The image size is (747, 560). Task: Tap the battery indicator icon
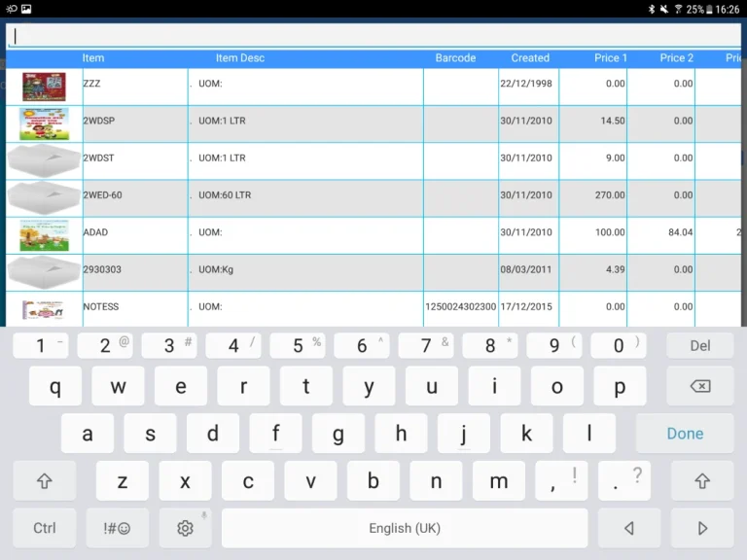(x=709, y=9)
